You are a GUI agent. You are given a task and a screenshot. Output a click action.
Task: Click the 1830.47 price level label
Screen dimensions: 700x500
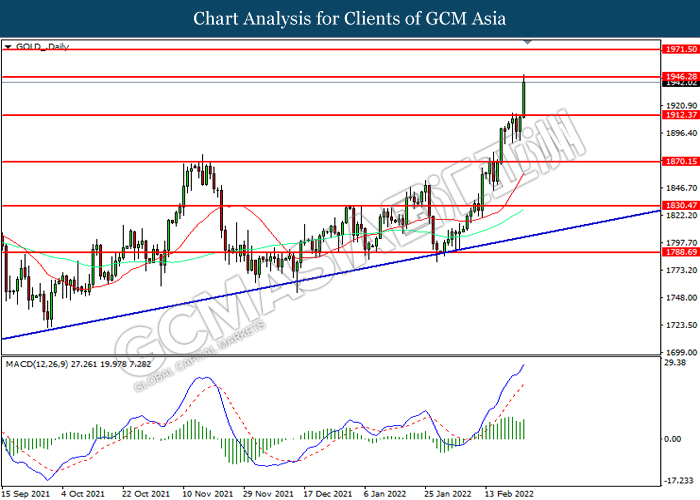click(681, 205)
